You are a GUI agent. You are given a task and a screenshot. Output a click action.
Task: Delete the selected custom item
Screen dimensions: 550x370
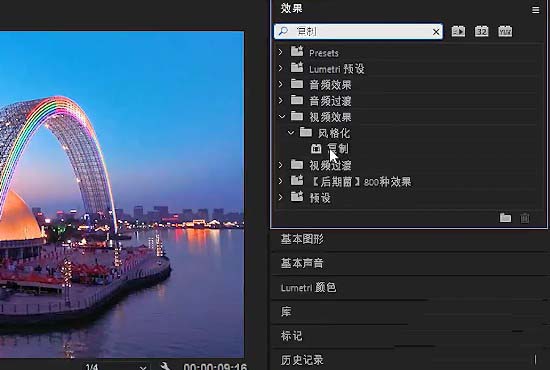coord(525,218)
